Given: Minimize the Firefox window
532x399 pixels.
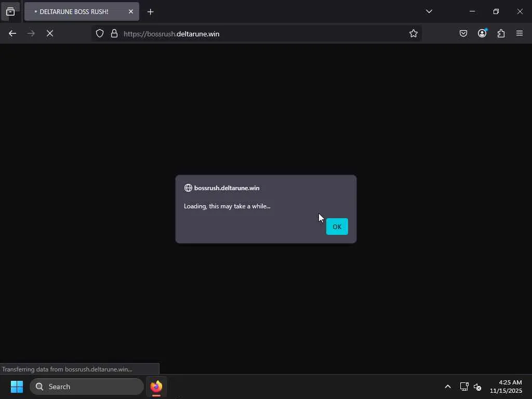Looking at the screenshot, I should point(472,11).
